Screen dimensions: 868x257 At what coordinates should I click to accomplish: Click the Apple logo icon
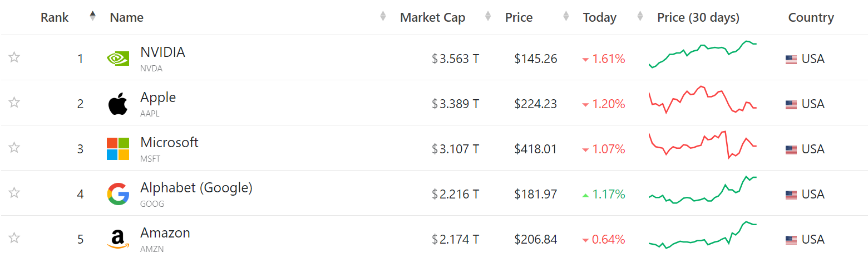coord(118,104)
